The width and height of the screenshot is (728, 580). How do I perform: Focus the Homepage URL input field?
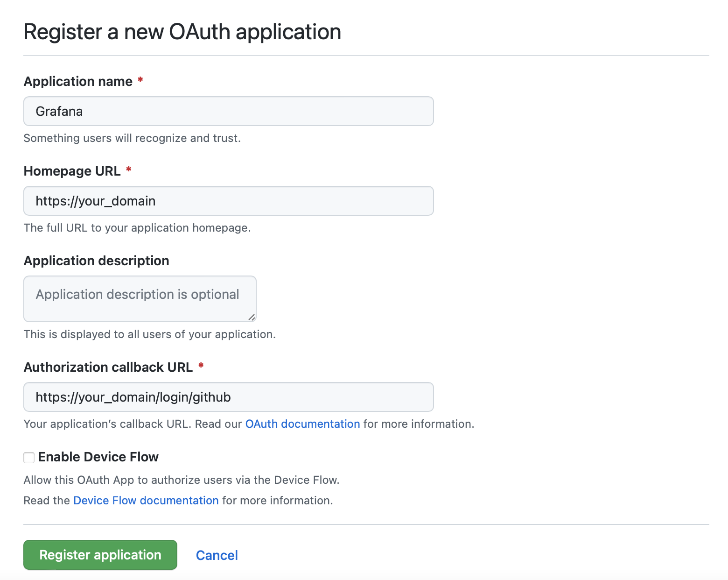click(x=228, y=201)
